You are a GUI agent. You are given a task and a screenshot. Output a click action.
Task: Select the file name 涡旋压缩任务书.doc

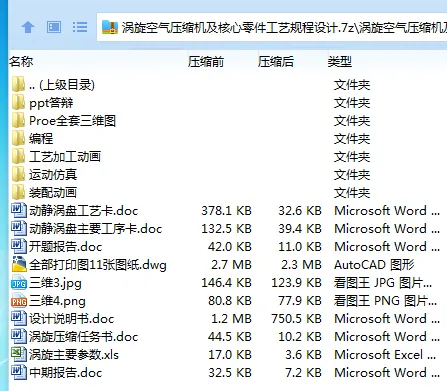click(x=83, y=337)
